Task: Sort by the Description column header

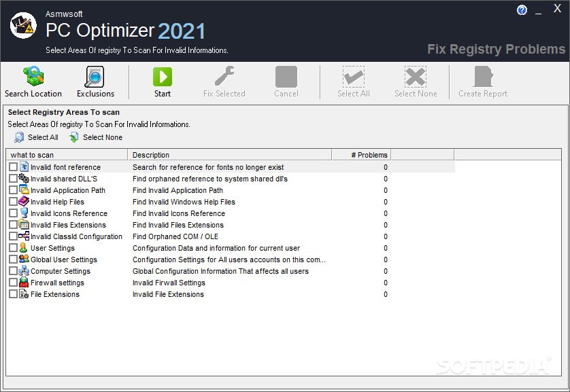Action: click(x=230, y=155)
